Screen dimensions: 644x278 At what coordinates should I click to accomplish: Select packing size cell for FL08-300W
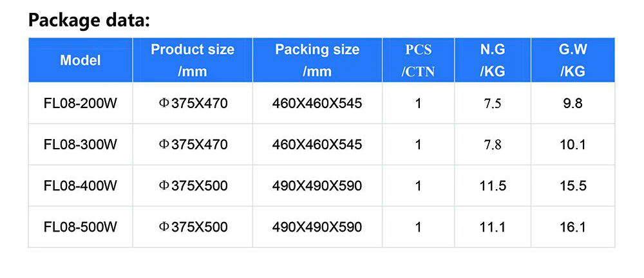tap(317, 145)
